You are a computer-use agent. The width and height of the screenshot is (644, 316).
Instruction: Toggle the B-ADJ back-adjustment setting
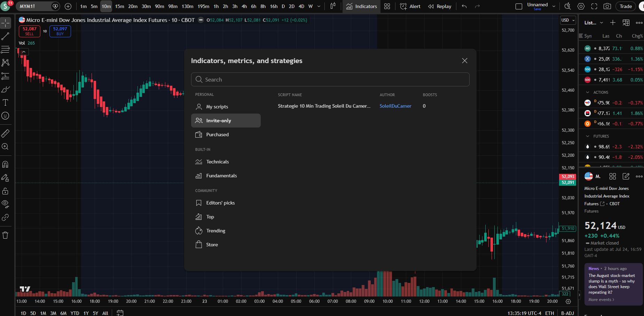(567, 313)
